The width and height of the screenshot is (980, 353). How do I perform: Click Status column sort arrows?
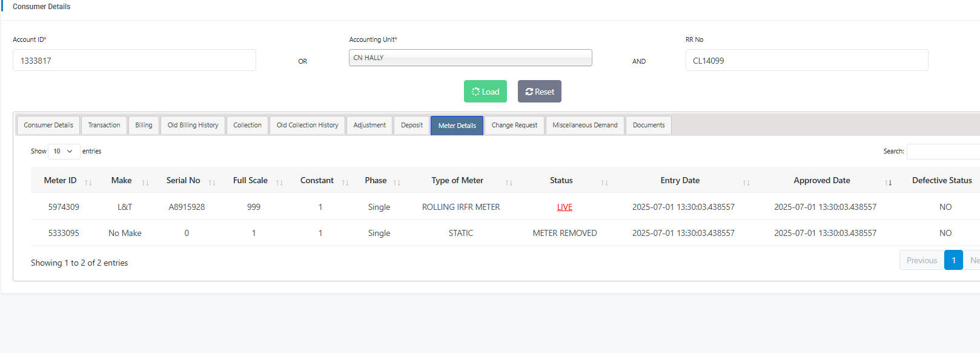pyautogui.click(x=604, y=183)
